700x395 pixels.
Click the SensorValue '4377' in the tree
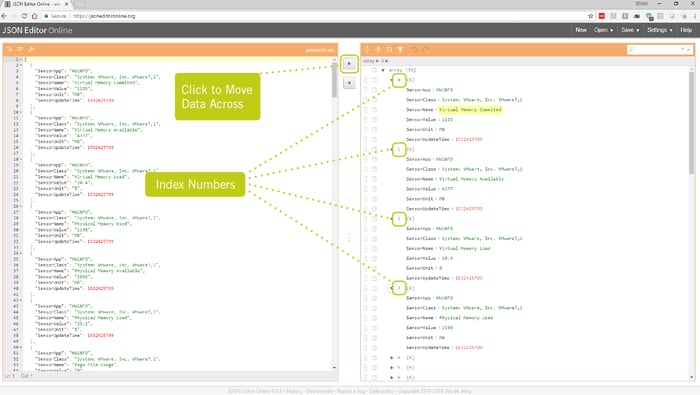click(x=447, y=189)
